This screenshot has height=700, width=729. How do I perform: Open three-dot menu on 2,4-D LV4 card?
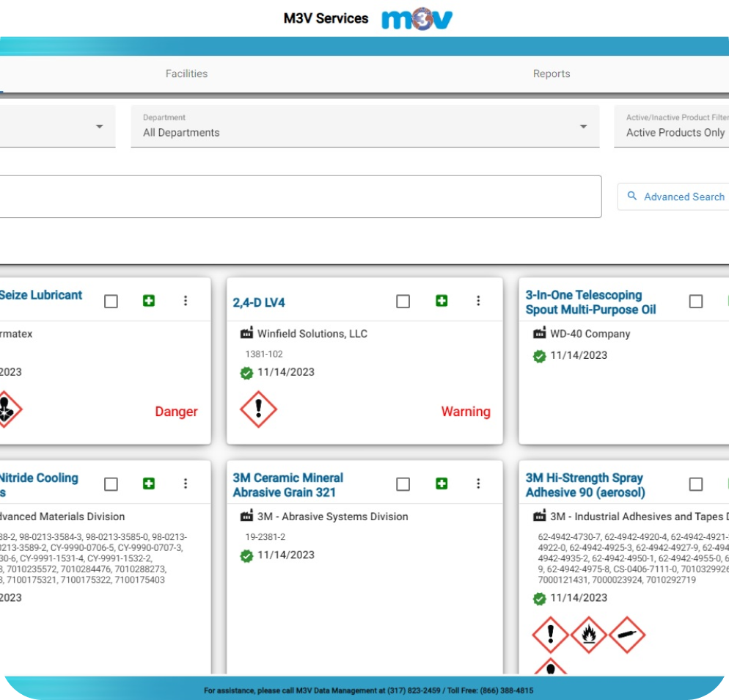(478, 301)
